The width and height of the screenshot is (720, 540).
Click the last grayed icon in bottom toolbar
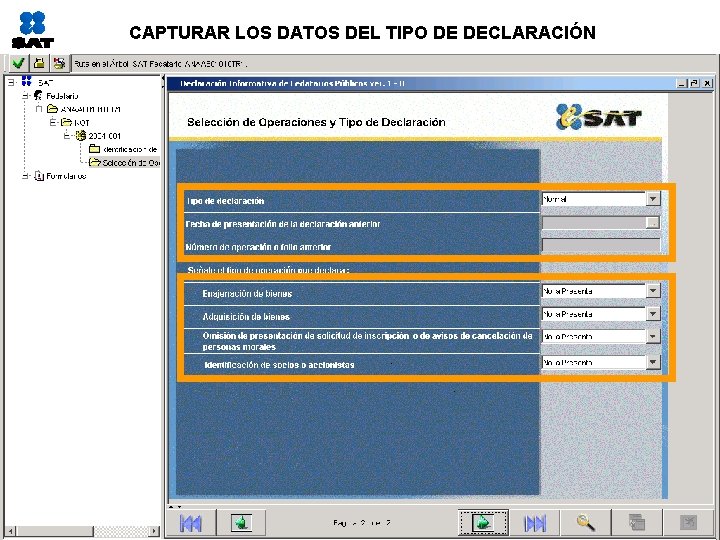(x=688, y=523)
